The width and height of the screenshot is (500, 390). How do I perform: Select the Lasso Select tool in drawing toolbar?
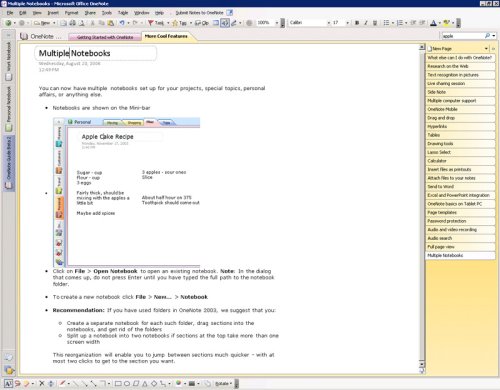point(17,383)
